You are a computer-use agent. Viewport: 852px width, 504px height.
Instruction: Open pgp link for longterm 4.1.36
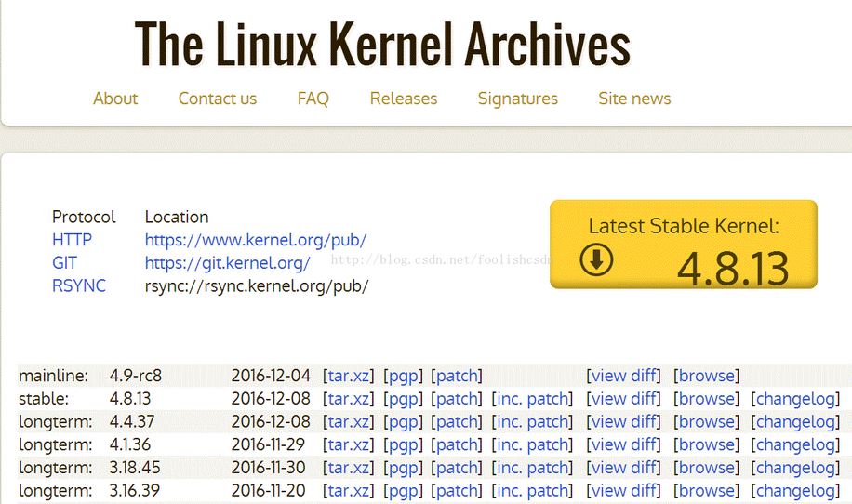[403, 444]
